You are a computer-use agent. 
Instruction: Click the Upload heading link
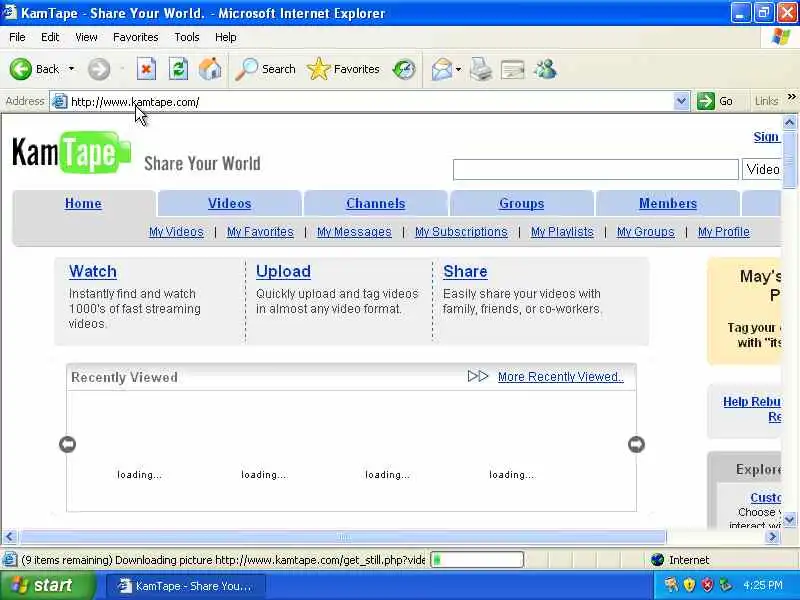tap(283, 271)
